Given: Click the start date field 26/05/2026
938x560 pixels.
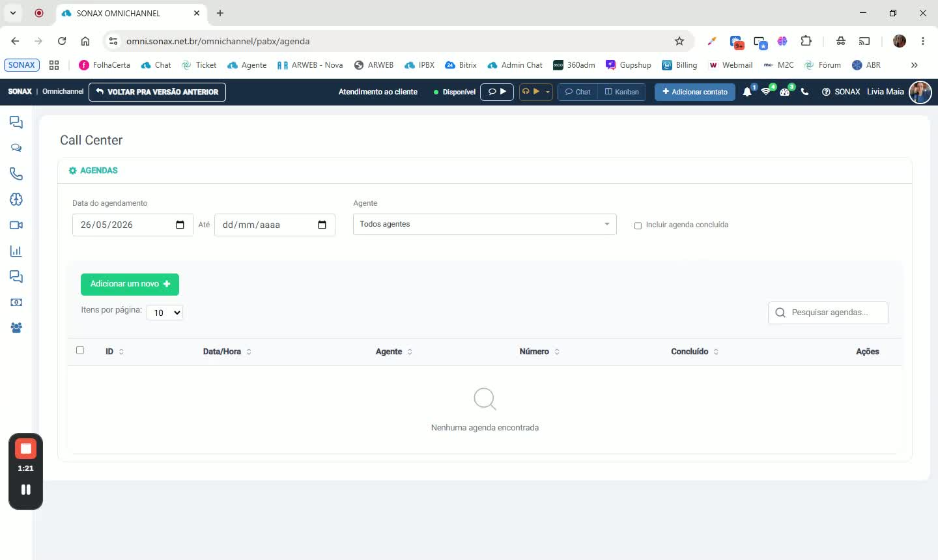Looking at the screenshot, I should coord(132,225).
